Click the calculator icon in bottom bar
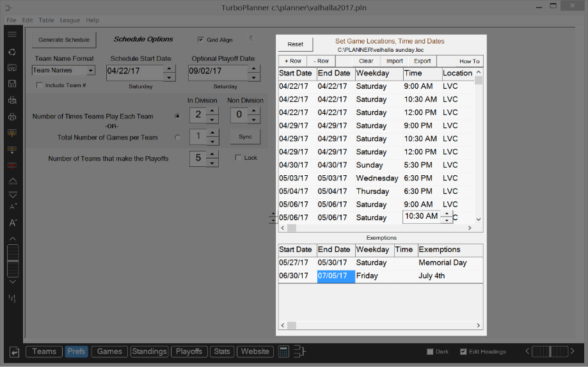This screenshot has width=588, height=367. click(x=283, y=352)
